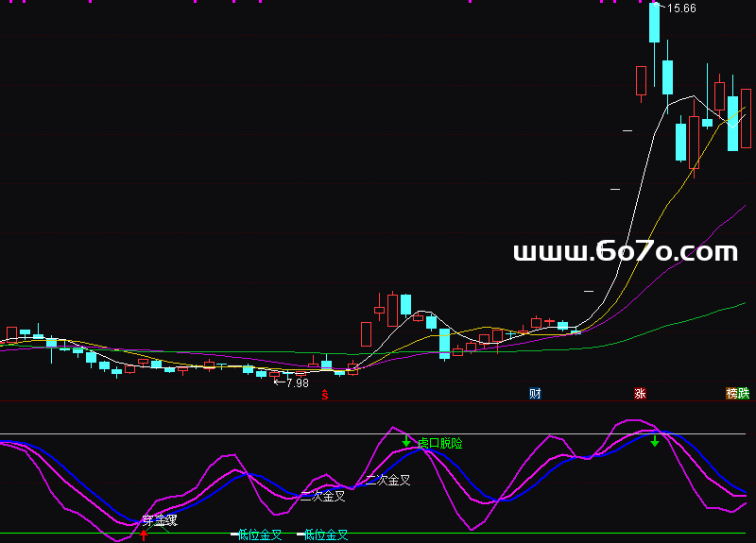Click the right 二次金叉 label
Image resolution: width=756 pixels, height=543 pixels.
point(388,480)
